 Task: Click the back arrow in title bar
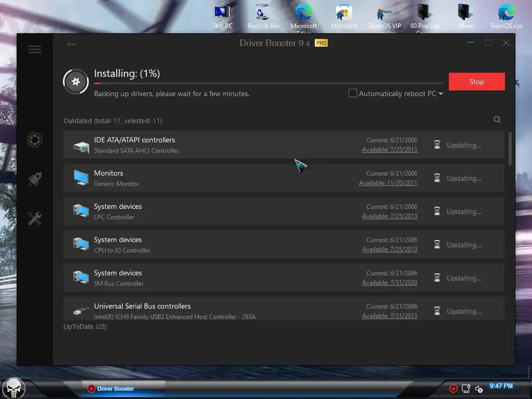click(71, 45)
